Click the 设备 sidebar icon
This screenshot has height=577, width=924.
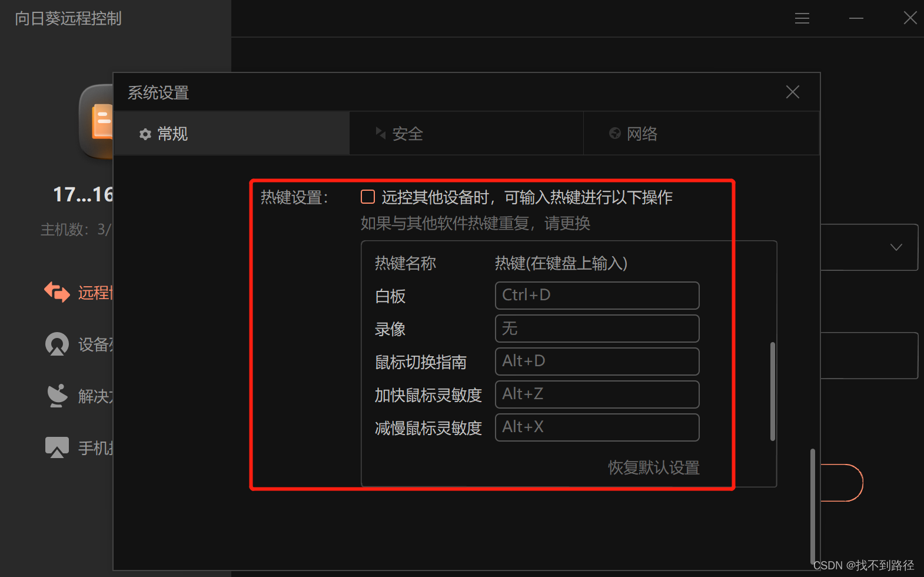pyautogui.click(x=57, y=344)
